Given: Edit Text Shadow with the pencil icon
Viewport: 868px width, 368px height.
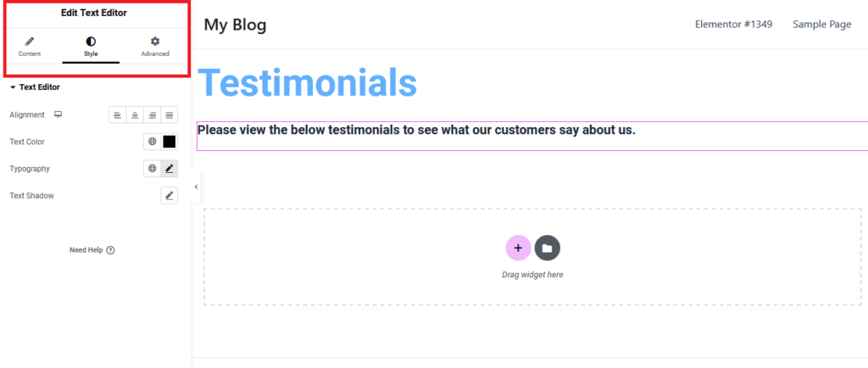Looking at the screenshot, I should coord(170,195).
